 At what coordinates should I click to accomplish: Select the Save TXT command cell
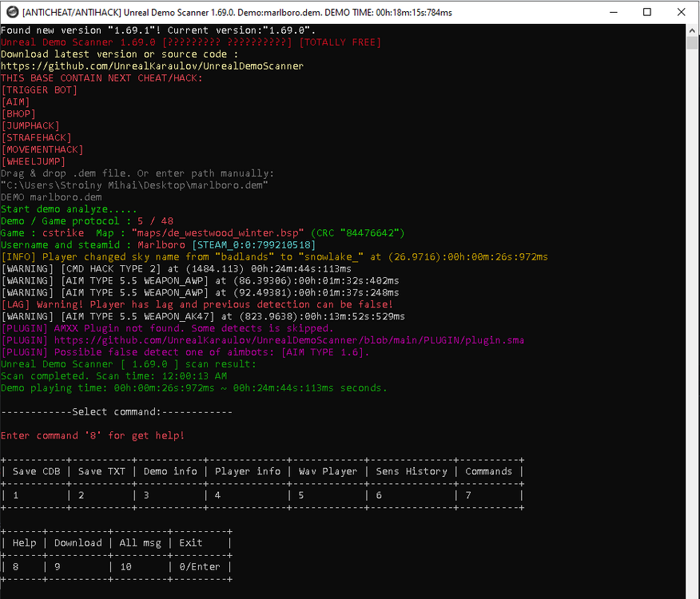point(101,471)
